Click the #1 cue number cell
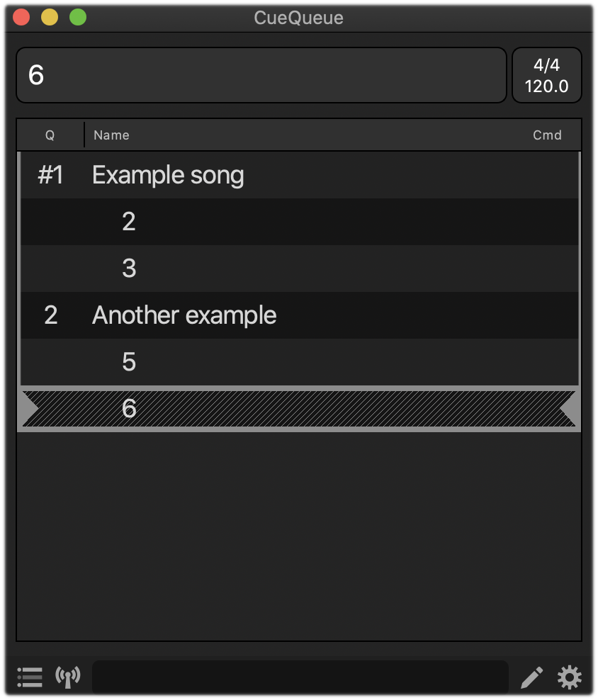The image size is (598, 700). click(50, 175)
